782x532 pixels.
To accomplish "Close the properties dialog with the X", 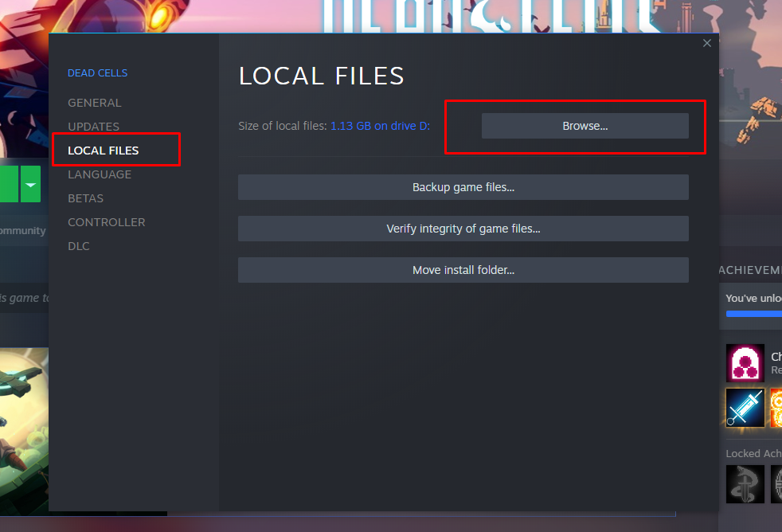I will (x=706, y=43).
